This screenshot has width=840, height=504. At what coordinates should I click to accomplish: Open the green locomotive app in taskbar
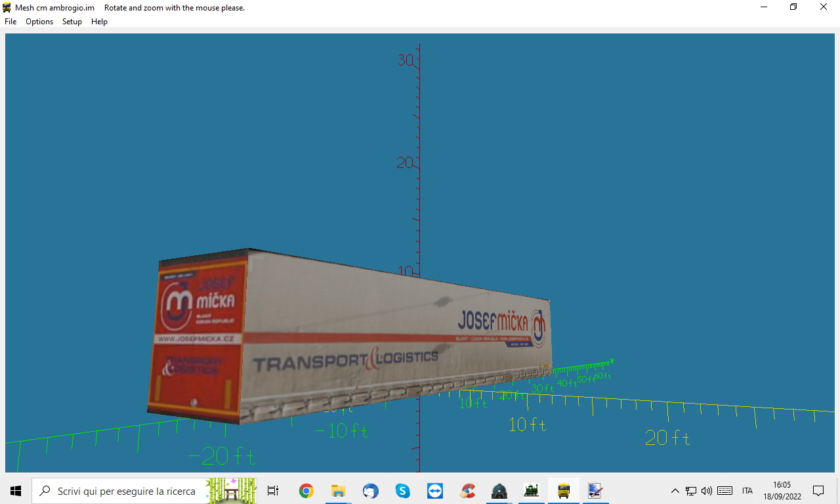click(x=532, y=491)
